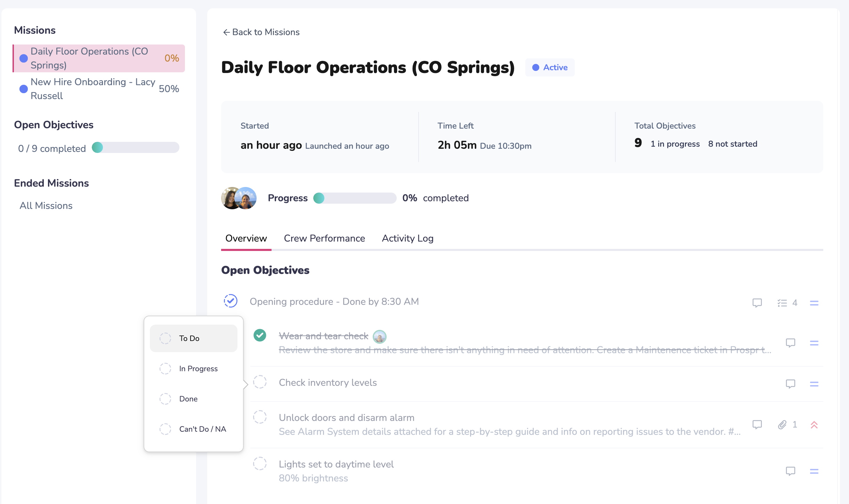849x504 pixels.
Task: Click the Open Objectives heading in sidebar
Action: 54,125
